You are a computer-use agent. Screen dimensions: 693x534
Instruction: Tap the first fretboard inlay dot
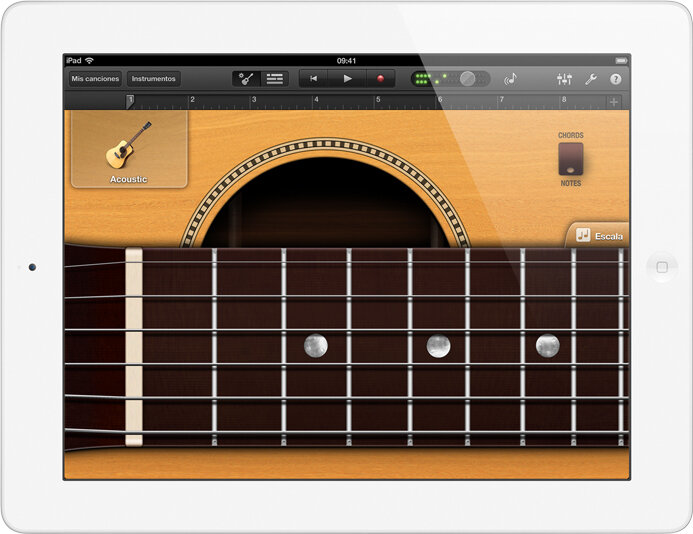[316, 346]
